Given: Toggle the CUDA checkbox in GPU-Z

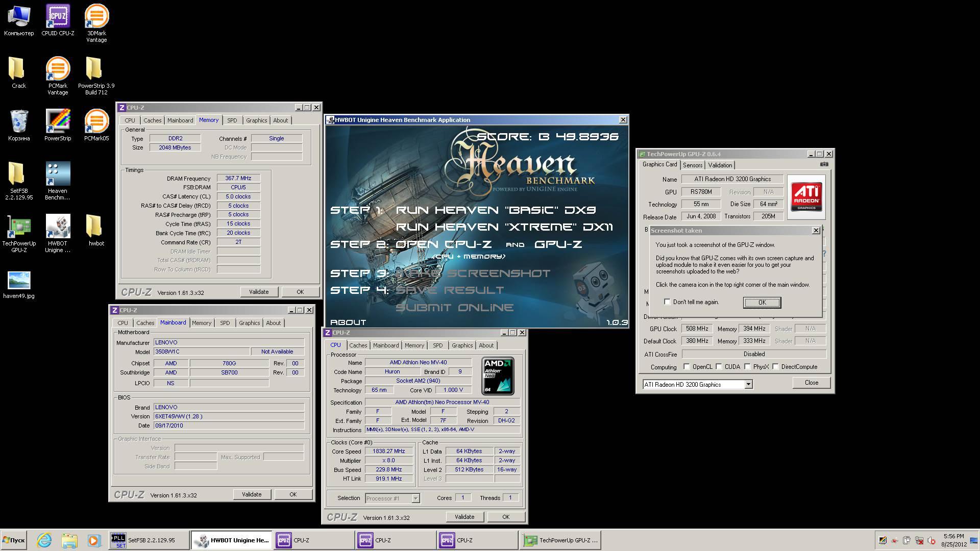Looking at the screenshot, I should pos(719,367).
